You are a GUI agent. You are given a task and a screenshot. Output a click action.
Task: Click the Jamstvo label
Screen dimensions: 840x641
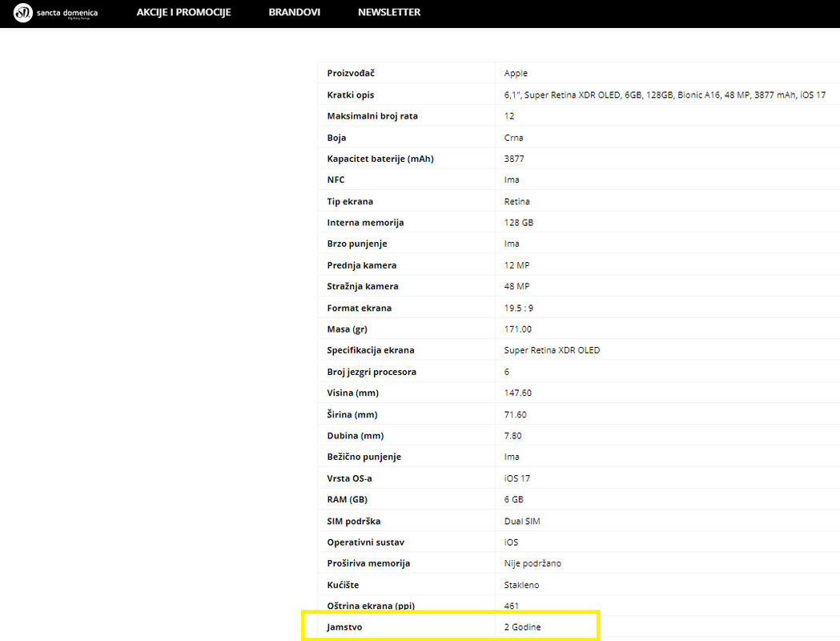[x=344, y=627]
